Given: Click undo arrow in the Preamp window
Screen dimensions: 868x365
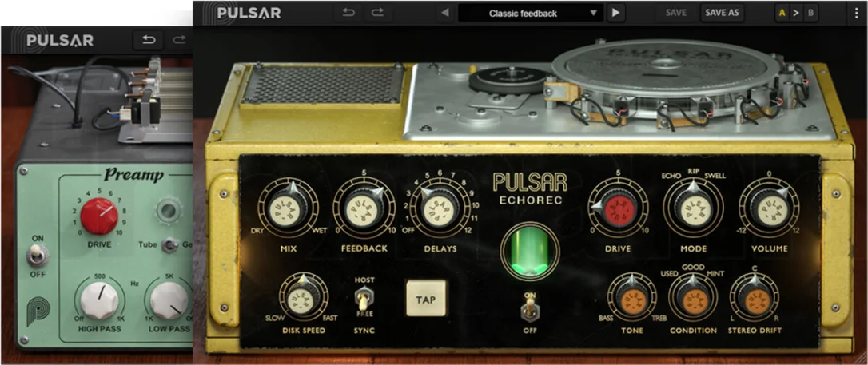Looking at the screenshot, I should (x=149, y=40).
